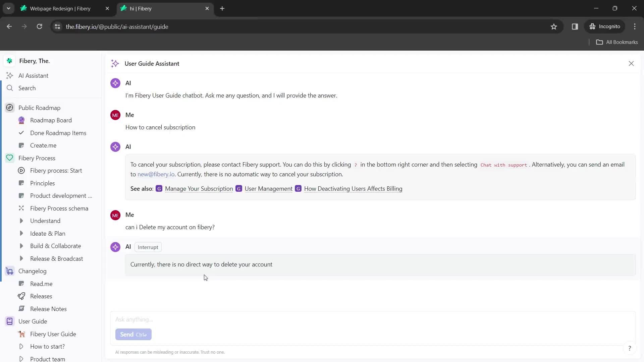Click the User Guide section icon
644x362 pixels.
10,321
